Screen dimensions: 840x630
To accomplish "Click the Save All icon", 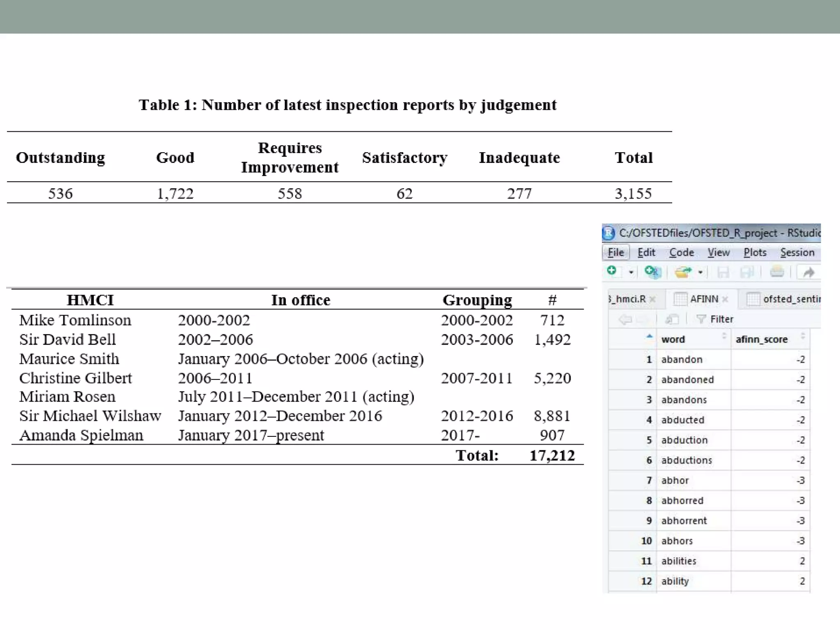I will click(747, 272).
